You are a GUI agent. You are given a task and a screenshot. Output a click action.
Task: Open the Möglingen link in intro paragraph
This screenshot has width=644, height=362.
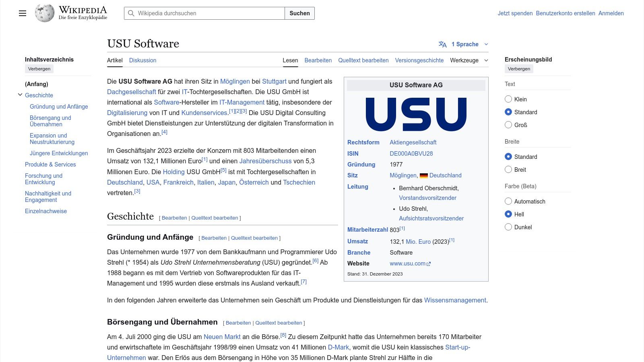coord(235,81)
